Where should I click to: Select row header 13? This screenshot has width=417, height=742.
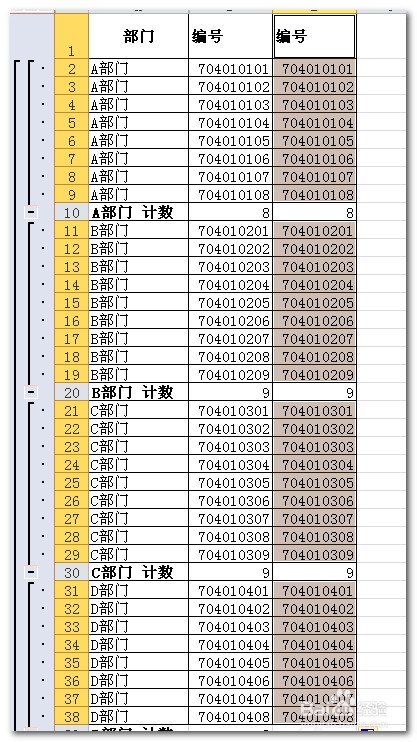[71, 266]
